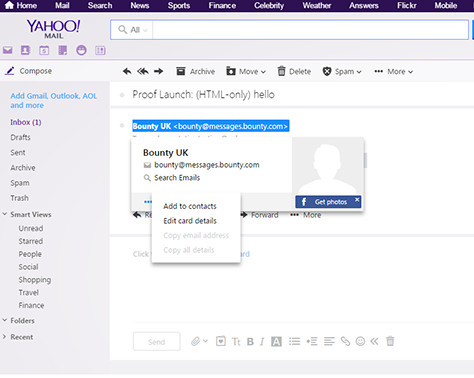The image size is (474, 378).
Task: Collapse the Smart Views section
Action: 5,214
